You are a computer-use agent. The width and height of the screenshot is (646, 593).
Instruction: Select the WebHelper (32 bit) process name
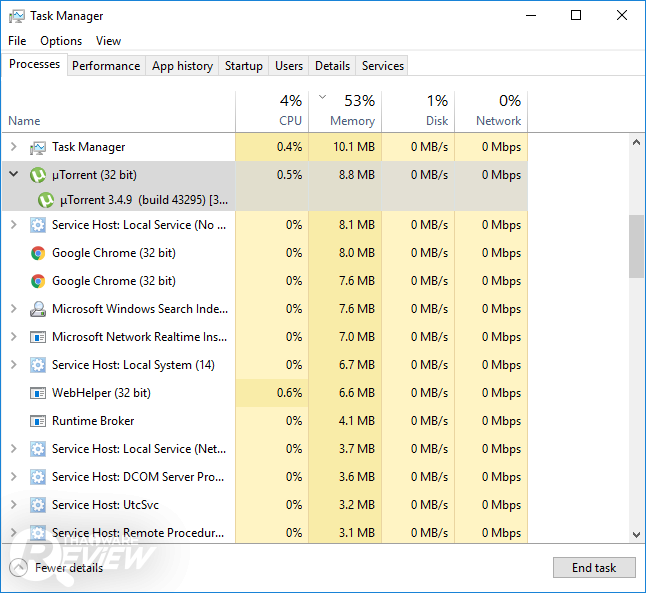pyautogui.click(x=101, y=393)
